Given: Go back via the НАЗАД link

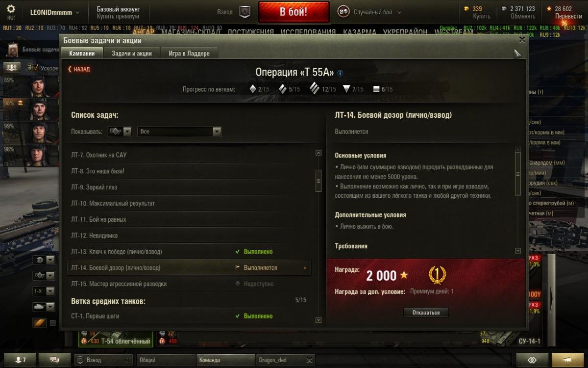Looking at the screenshot, I should 79,69.
